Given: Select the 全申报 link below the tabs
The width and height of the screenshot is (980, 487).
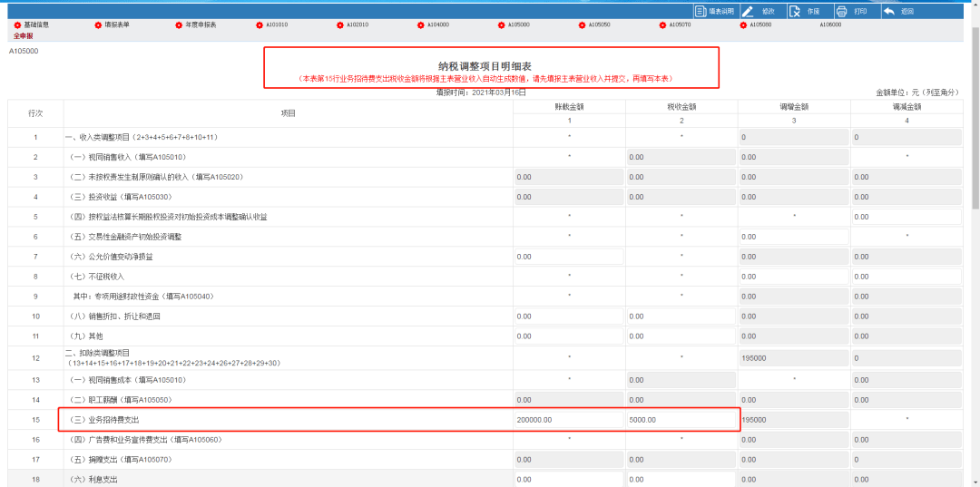Looking at the screenshot, I should [x=23, y=35].
